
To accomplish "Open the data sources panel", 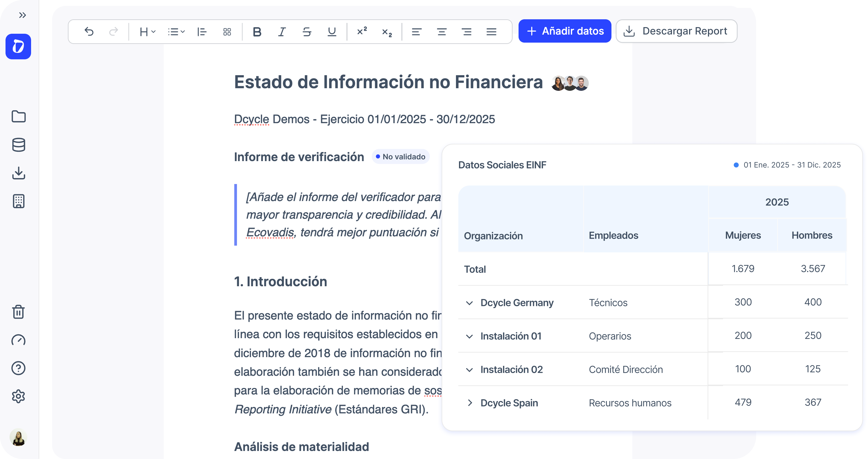I will (18, 145).
